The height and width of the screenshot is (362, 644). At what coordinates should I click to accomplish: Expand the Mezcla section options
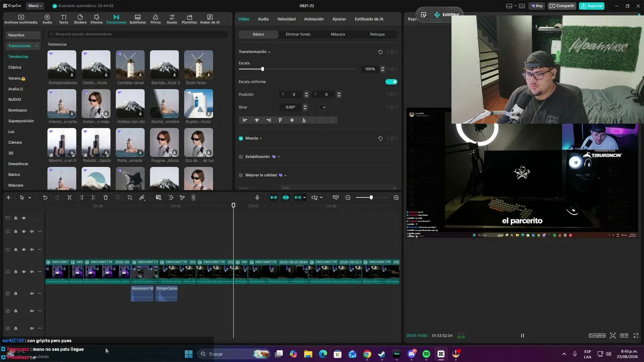pos(260,138)
